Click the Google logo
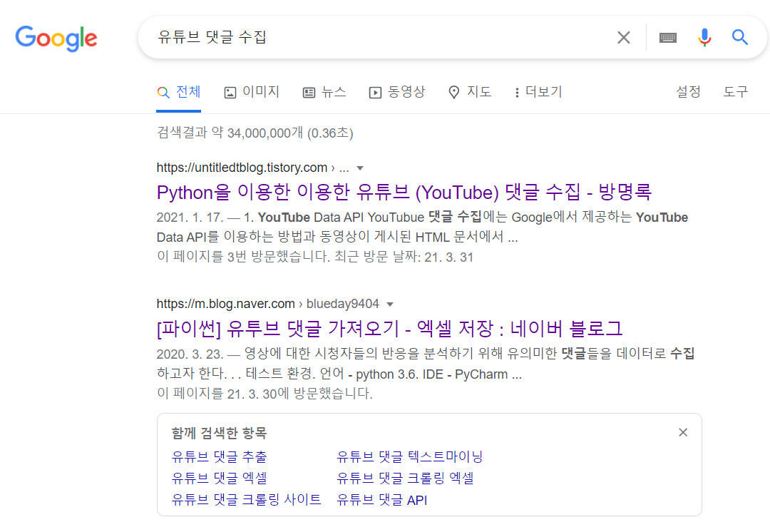 56,39
